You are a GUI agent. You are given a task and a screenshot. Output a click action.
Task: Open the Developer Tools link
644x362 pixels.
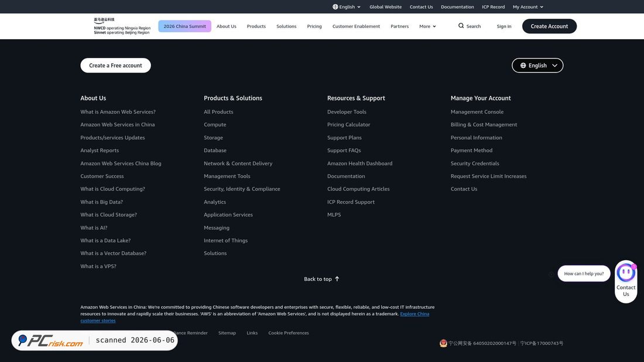coord(347,112)
